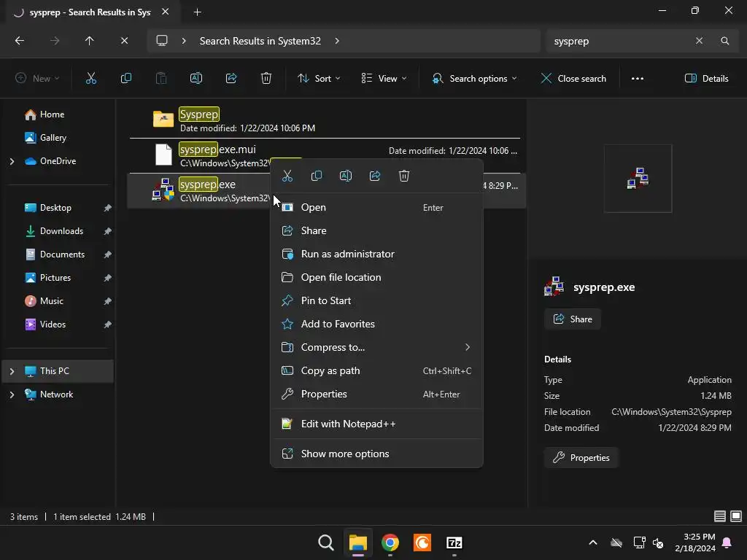
Task: Click the Delete trash icon in the toolbar
Action: pyautogui.click(x=266, y=79)
